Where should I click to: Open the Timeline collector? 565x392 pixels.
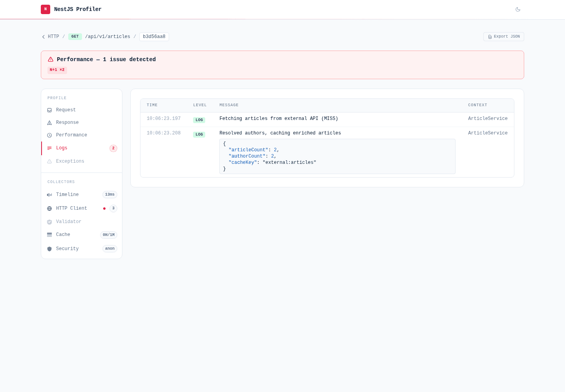click(x=82, y=195)
